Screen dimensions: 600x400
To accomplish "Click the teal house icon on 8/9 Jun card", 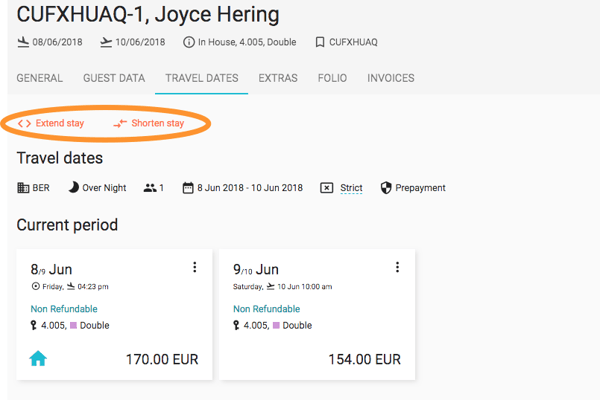I will 38,359.
